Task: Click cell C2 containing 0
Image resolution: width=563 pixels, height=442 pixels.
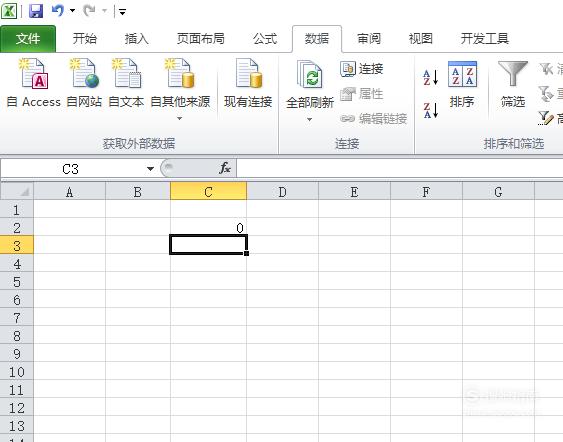Action: coord(208,227)
